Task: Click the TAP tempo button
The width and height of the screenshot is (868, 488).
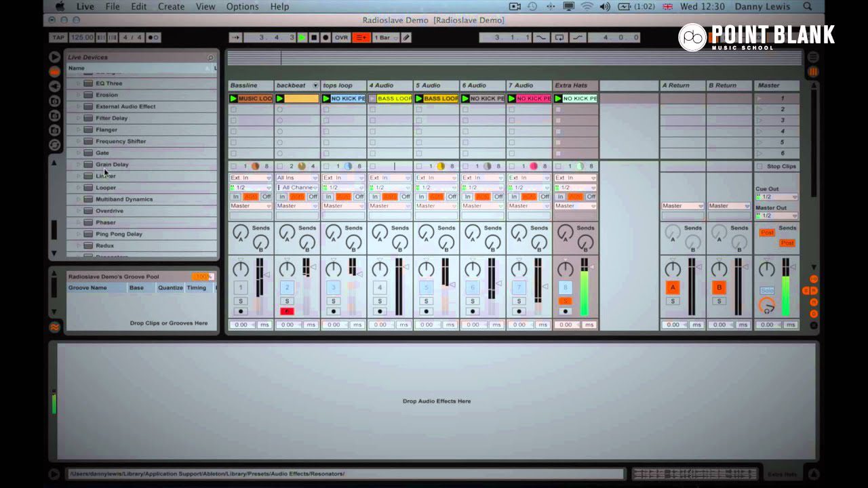Action: (58, 38)
